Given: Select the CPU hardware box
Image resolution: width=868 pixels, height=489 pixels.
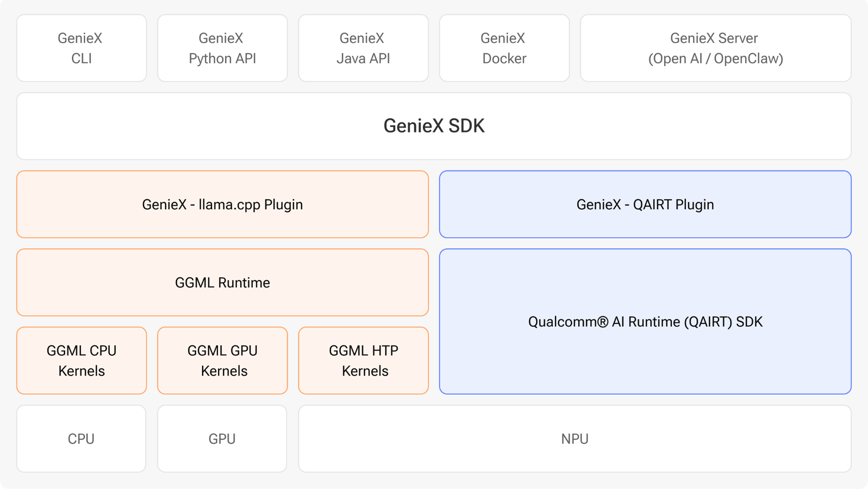Looking at the screenshot, I should 81,439.
